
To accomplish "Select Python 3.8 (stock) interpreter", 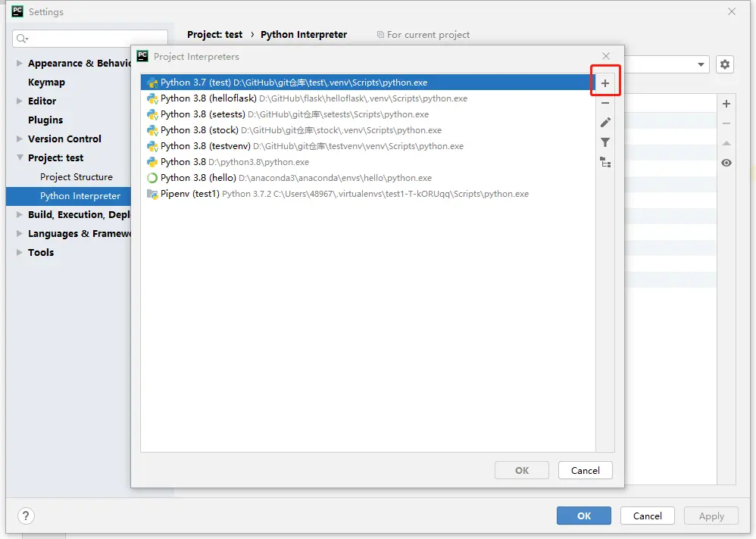I will tap(368, 130).
